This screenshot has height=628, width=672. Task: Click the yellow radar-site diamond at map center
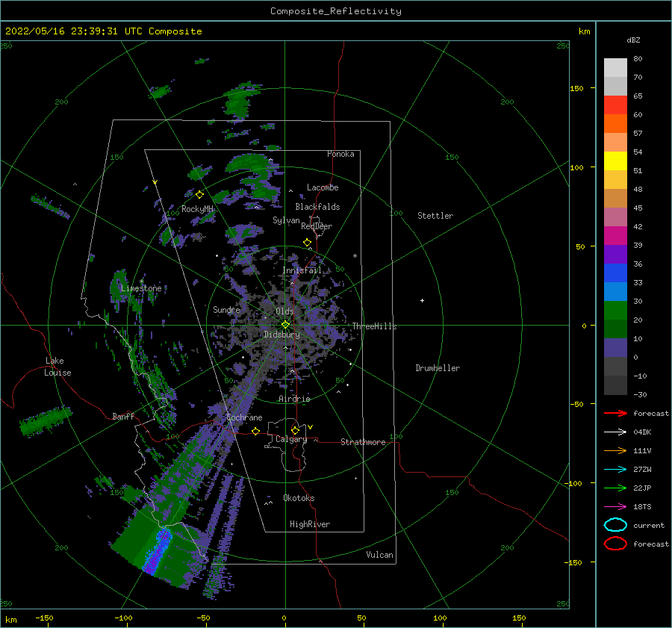(285, 325)
